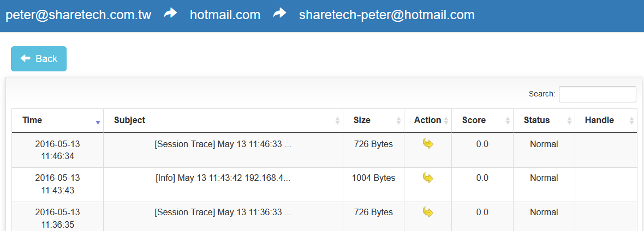Sort table by Status column

point(544,120)
